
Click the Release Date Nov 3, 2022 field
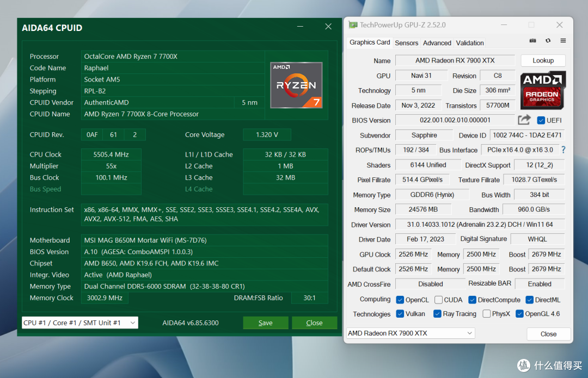pos(418,106)
